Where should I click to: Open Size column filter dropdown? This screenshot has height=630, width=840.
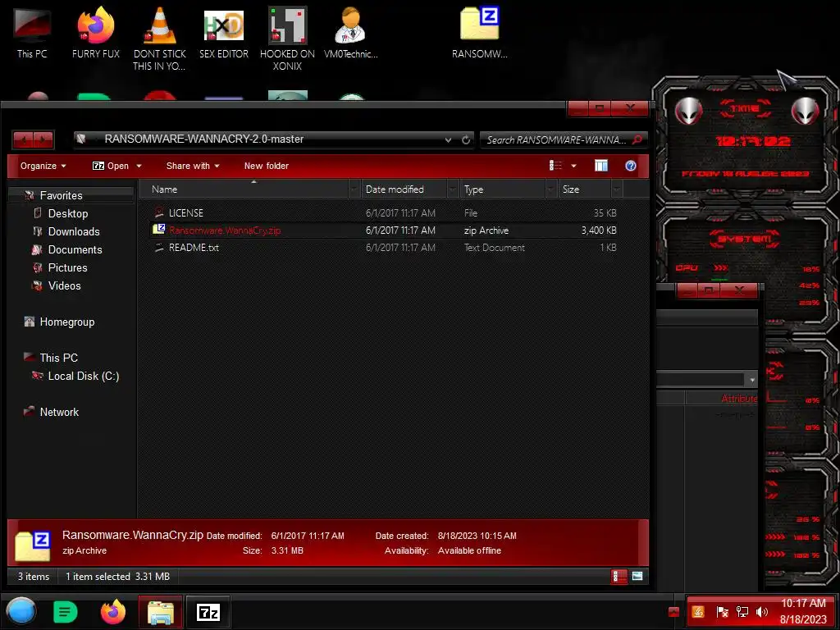[617, 189]
